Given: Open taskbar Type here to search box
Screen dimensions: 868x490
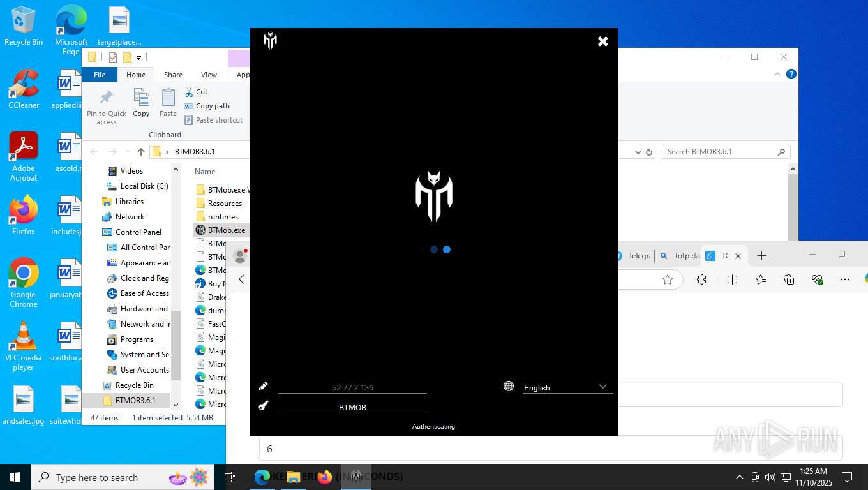Looking at the screenshot, I should pos(123,477).
